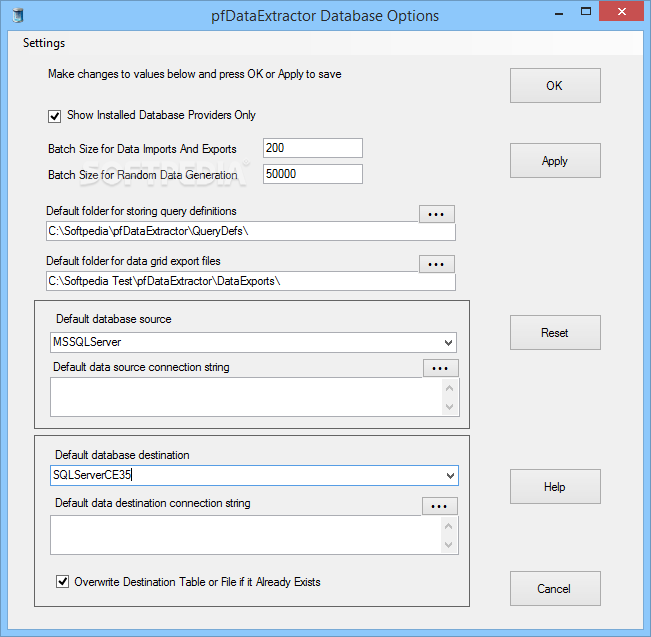This screenshot has height=637, width=651.
Task: Click the Batch Size for Random Data Generation field
Action: pos(313,174)
